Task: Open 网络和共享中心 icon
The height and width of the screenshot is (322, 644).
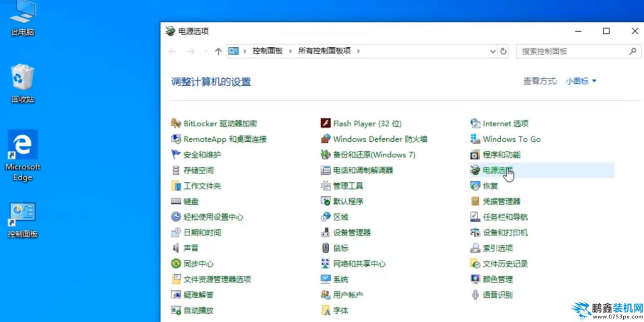Action: (325, 264)
